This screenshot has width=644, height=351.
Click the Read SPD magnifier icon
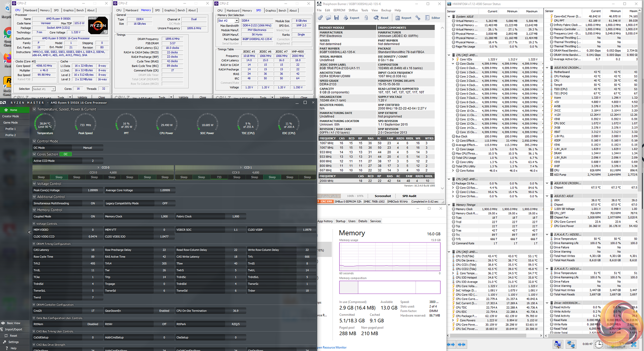pos(376,18)
